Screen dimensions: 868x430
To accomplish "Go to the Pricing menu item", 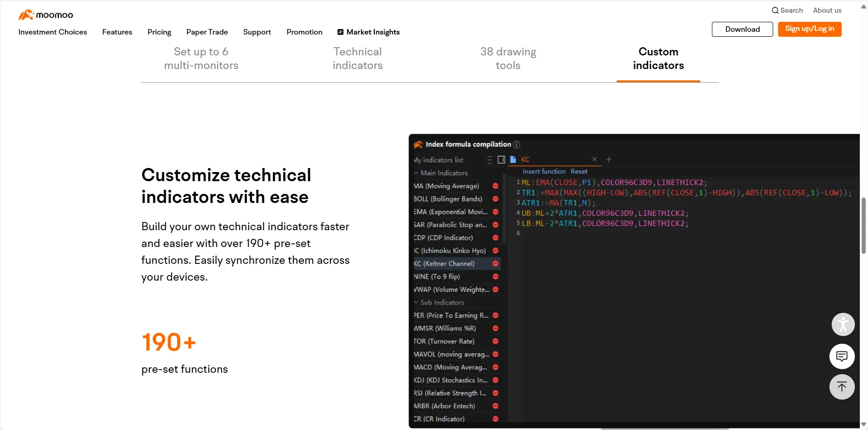I will click(159, 32).
